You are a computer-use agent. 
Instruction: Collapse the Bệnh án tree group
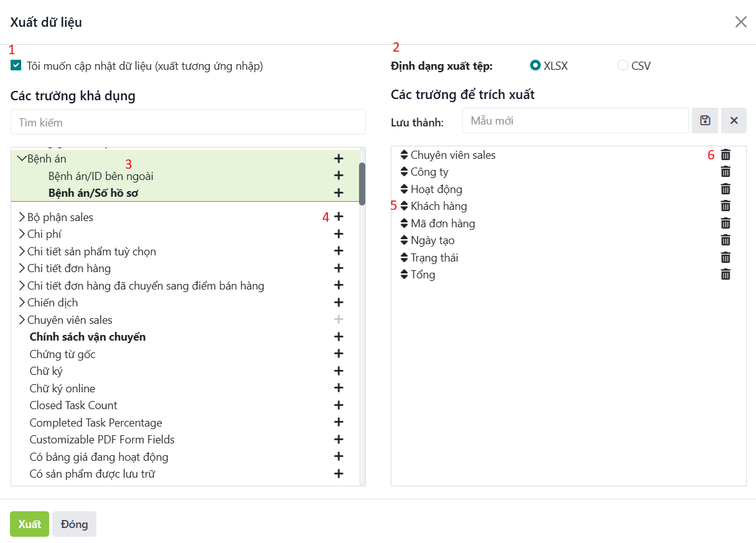pos(21,159)
